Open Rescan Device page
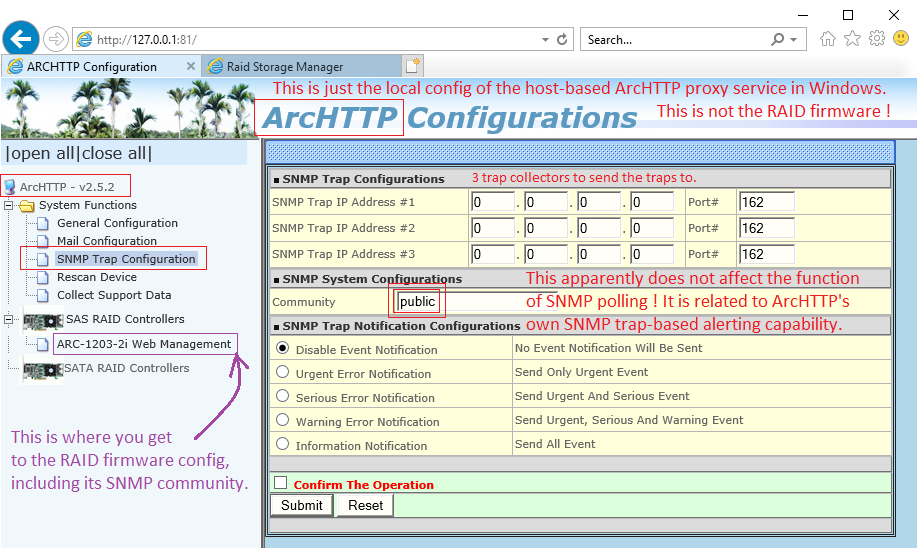The height and width of the screenshot is (549, 918). [x=97, y=277]
